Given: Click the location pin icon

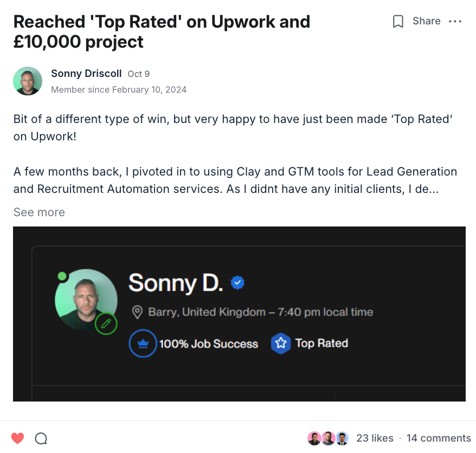Looking at the screenshot, I should [138, 312].
